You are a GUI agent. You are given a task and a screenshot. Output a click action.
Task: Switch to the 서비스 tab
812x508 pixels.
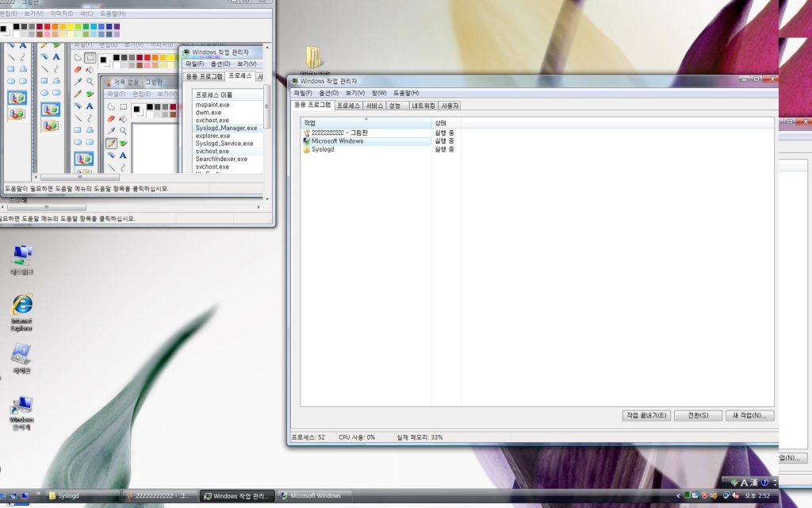point(374,106)
